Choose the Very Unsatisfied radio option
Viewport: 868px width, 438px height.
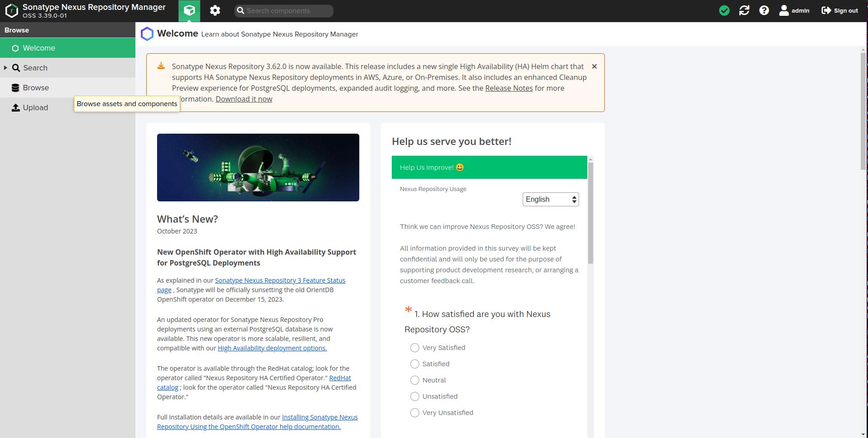[x=414, y=413]
